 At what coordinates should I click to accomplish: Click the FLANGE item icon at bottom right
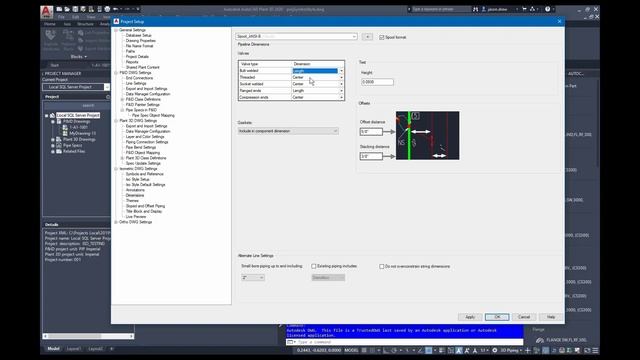point(540,340)
